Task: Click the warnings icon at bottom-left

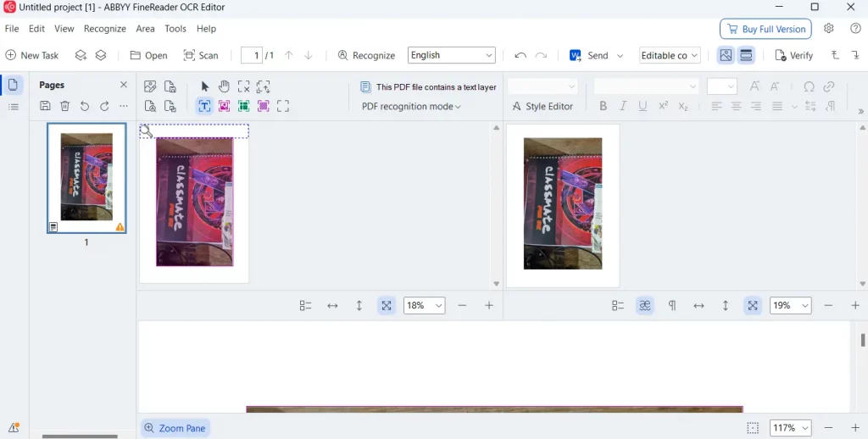Action: pyautogui.click(x=14, y=428)
